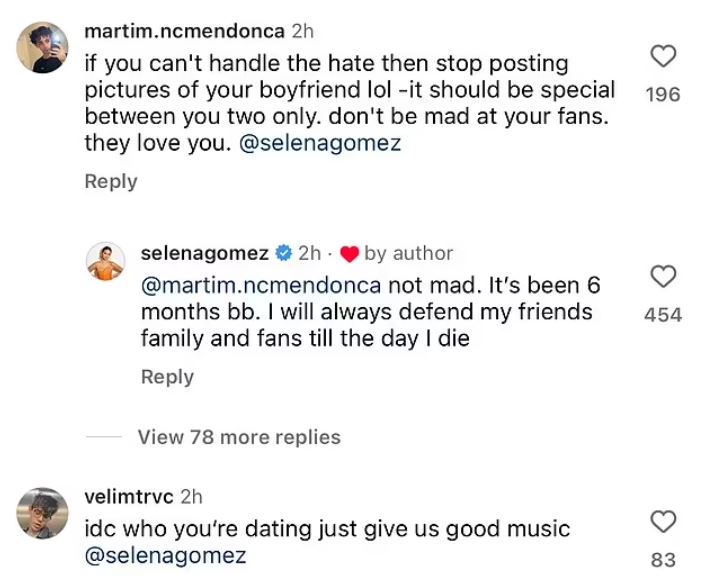
Task: Open velimtrvc's profile avatar
Action: 43,514
